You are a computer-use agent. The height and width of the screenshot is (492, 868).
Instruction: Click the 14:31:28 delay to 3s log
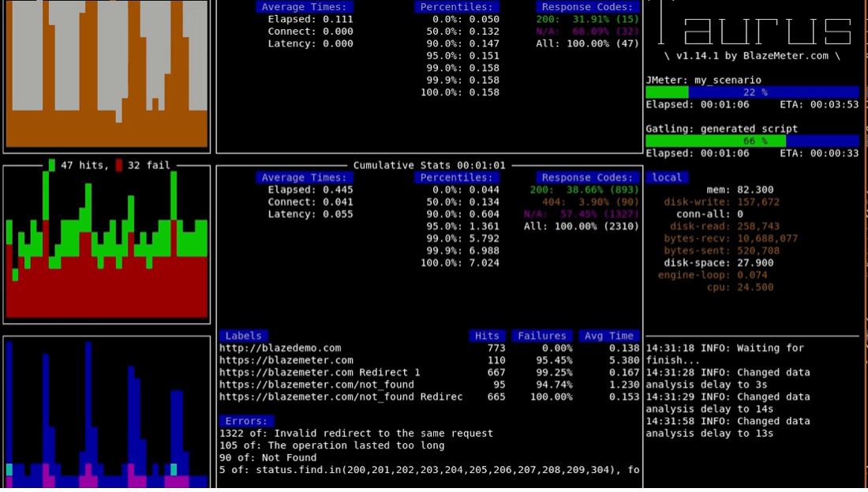point(728,378)
